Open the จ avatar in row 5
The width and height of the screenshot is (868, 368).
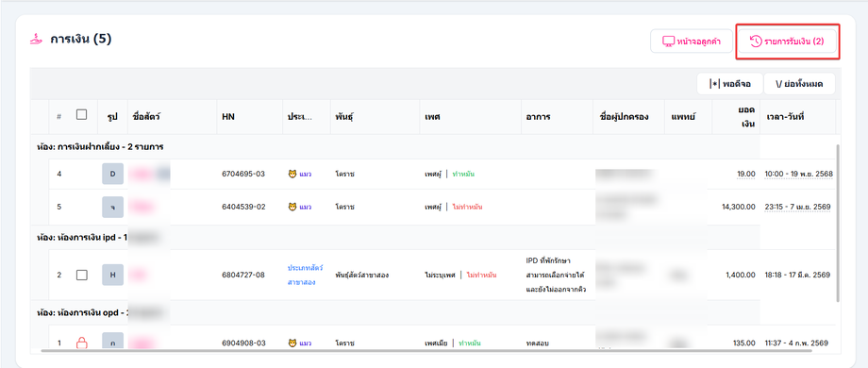click(113, 207)
